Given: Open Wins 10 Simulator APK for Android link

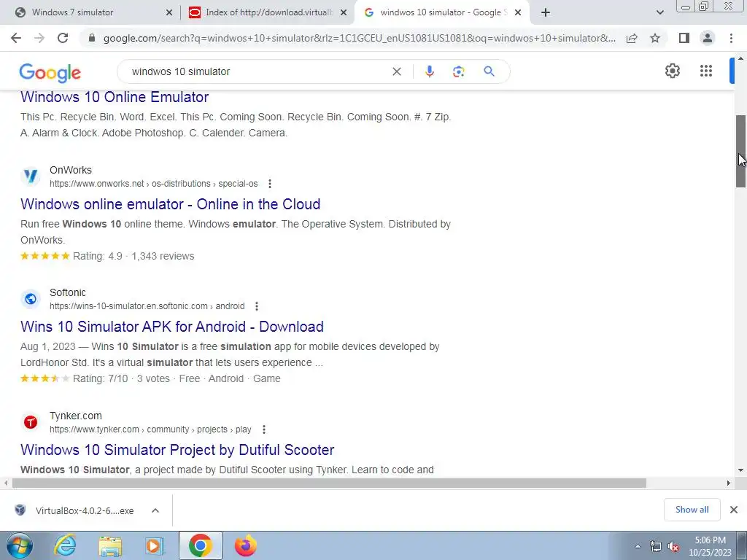Looking at the screenshot, I should pos(172,327).
